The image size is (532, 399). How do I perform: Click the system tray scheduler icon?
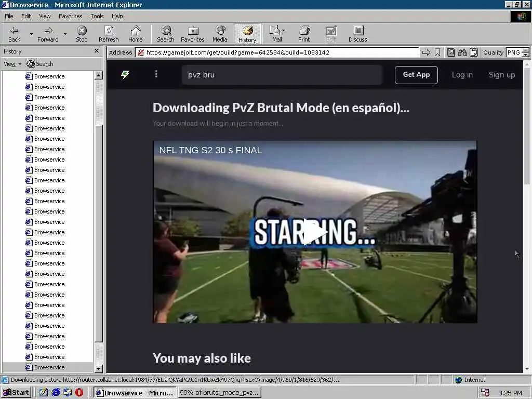(x=485, y=393)
